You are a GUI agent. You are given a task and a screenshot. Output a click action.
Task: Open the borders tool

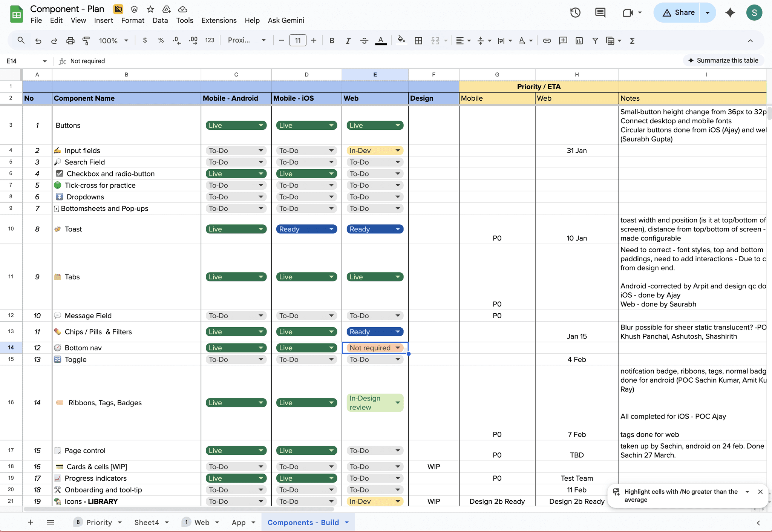coord(418,41)
